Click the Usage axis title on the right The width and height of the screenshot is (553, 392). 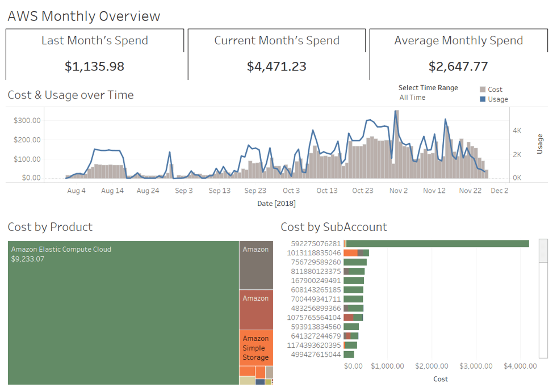pos(539,144)
